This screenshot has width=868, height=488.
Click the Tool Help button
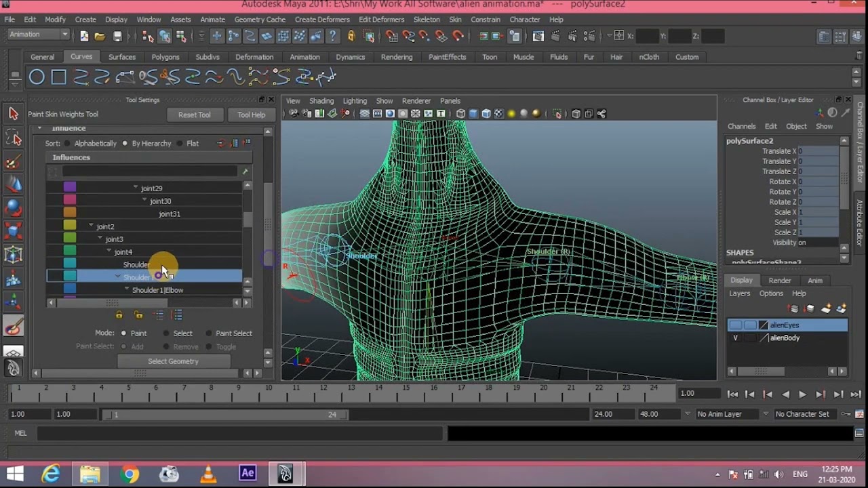pyautogui.click(x=252, y=115)
